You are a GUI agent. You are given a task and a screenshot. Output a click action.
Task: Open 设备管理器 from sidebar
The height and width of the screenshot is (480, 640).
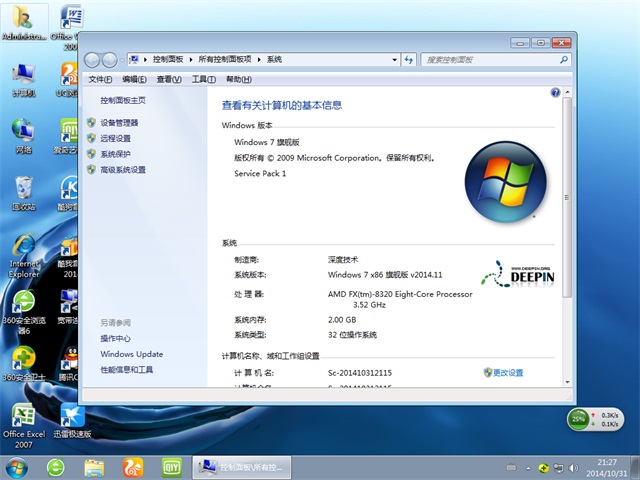pos(119,123)
